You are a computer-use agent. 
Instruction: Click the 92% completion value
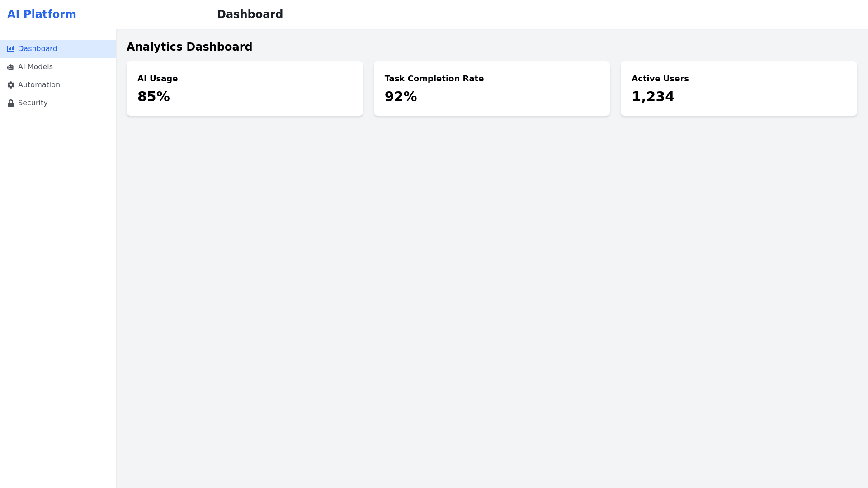[x=401, y=97]
